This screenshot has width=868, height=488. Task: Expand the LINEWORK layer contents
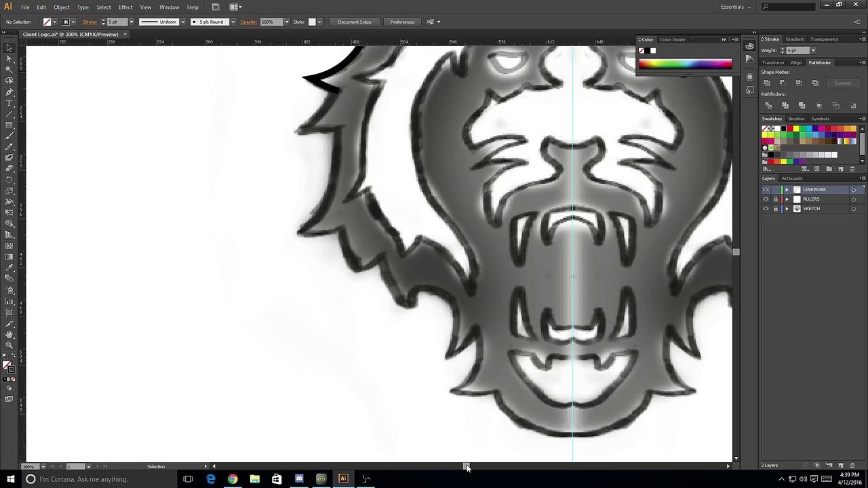point(787,190)
